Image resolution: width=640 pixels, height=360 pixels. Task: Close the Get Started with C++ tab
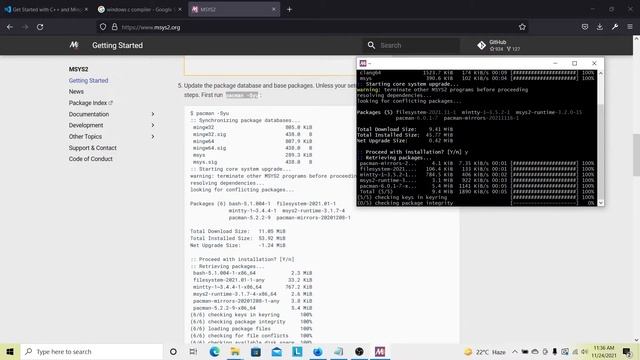coord(86,9)
